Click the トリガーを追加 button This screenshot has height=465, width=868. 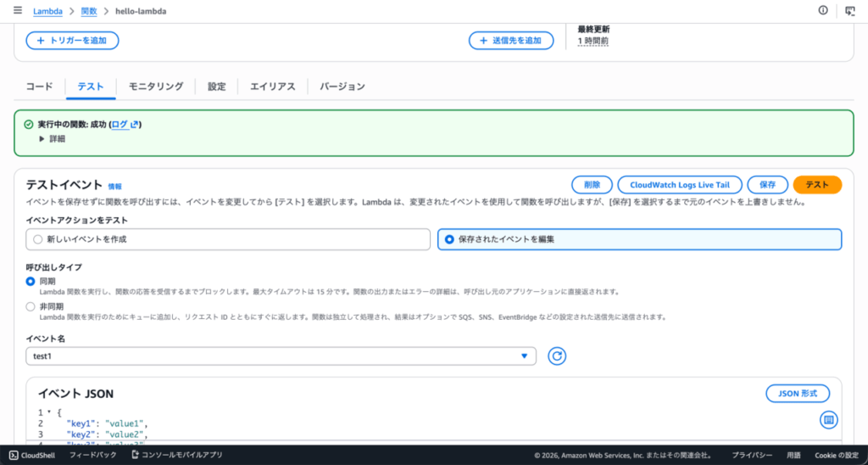click(x=73, y=41)
